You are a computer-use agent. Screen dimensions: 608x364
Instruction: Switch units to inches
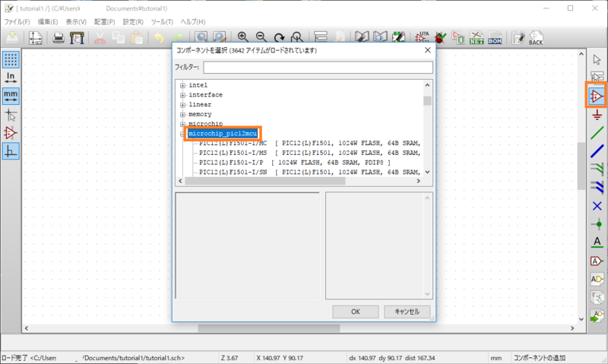[x=11, y=78]
